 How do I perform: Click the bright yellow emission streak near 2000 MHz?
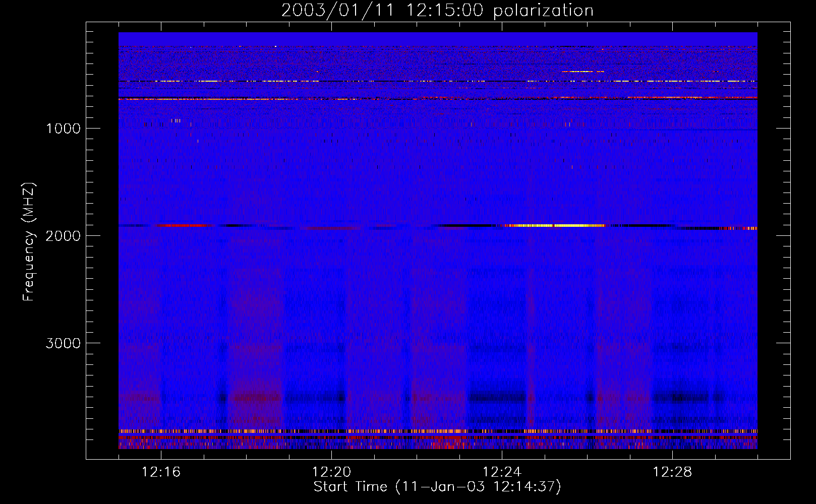pos(555,226)
